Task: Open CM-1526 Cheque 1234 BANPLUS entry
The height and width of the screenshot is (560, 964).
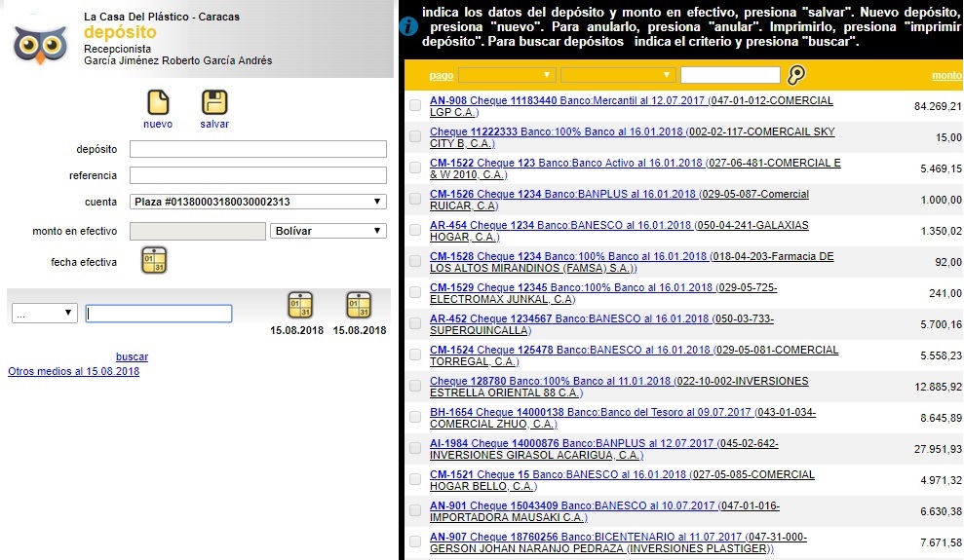Action: pos(619,200)
